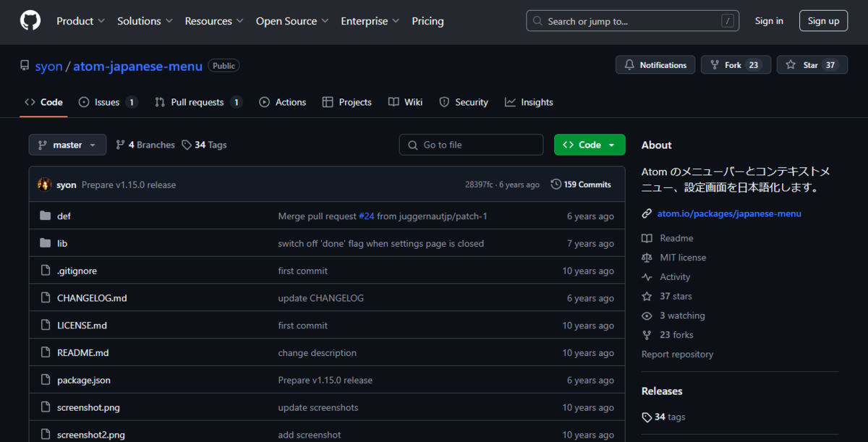Go to Pricing page
This screenshot has height=442, width=868.
coord(427,21)
